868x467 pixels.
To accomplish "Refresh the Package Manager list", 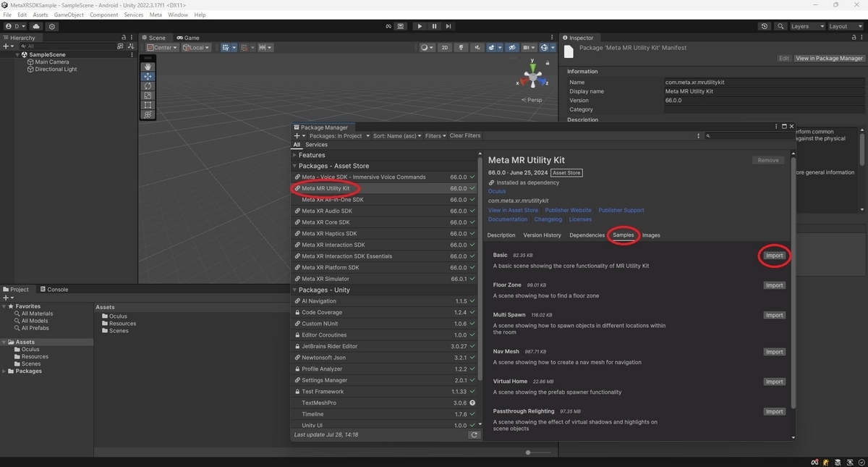I will click(474, 435).
